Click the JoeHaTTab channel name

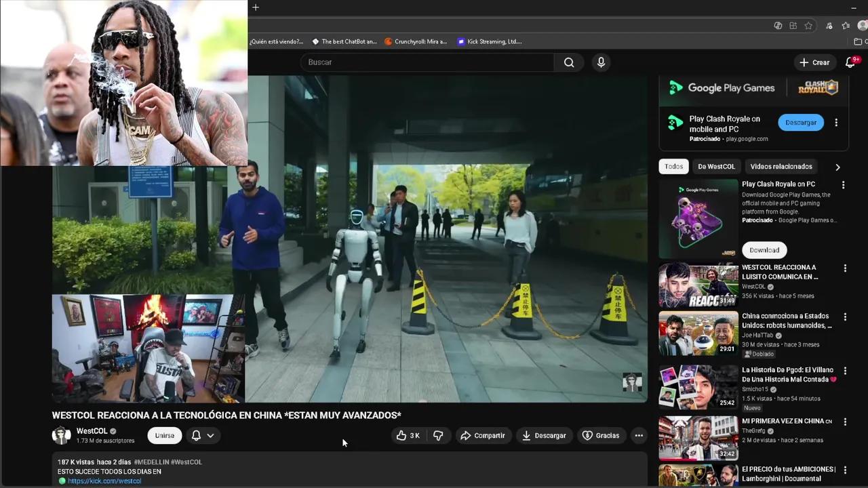pyautogui.click(x=757, y=335)
